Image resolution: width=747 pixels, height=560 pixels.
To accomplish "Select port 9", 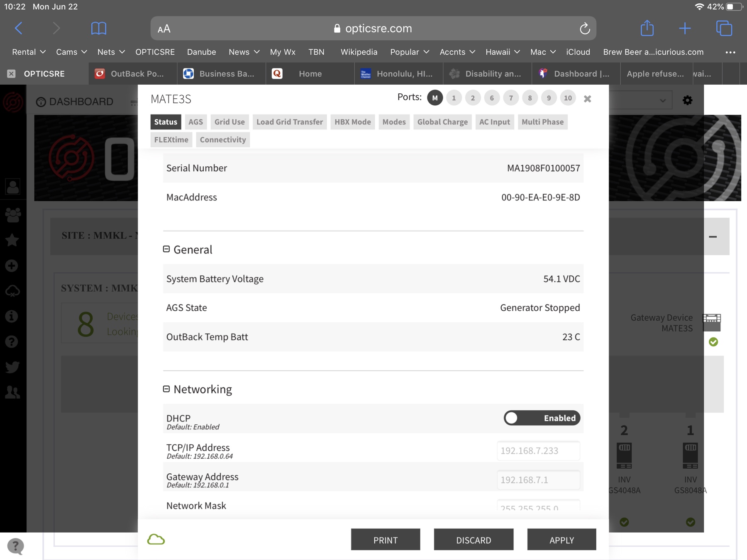I will pyautogui.click(x=549, y=98).
